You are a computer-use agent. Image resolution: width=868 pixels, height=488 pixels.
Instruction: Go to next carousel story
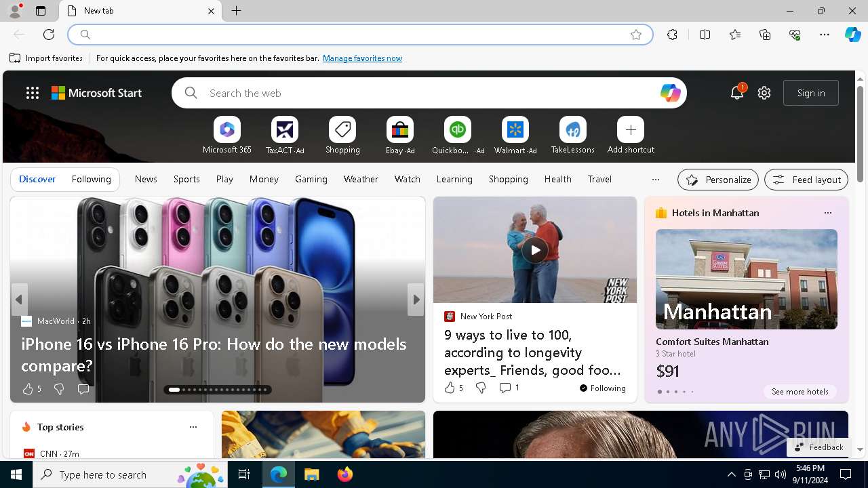[416, 299]
